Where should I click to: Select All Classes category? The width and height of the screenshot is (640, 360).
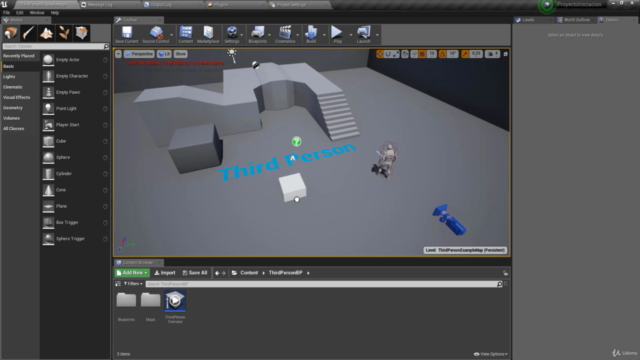[13, 129]
